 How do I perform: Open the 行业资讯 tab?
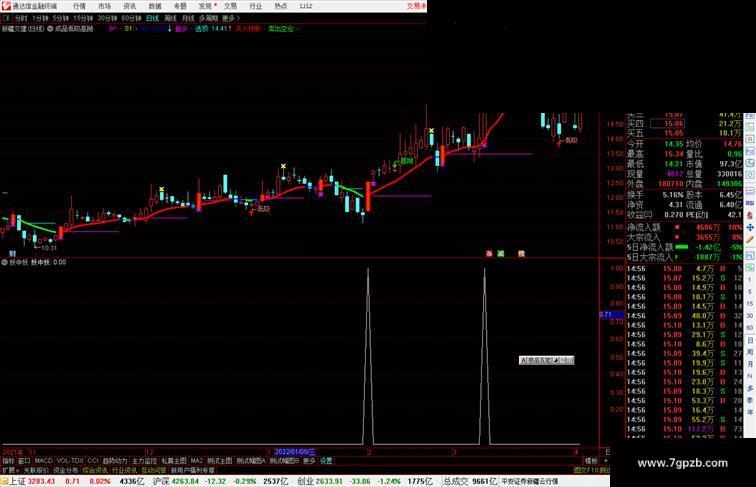coord(124,470)
